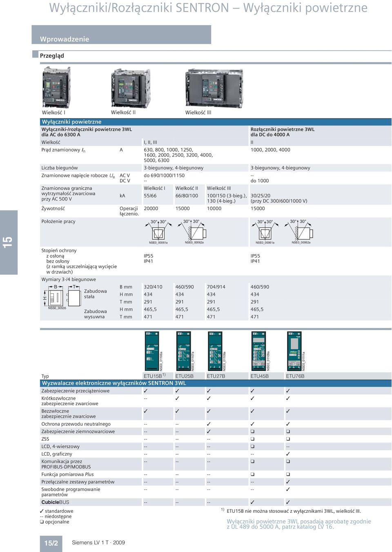Screen dimensions: 392x552
Task: Click the Wymiary 3-/4 biegunowe label
Action: tap(69, 279)
